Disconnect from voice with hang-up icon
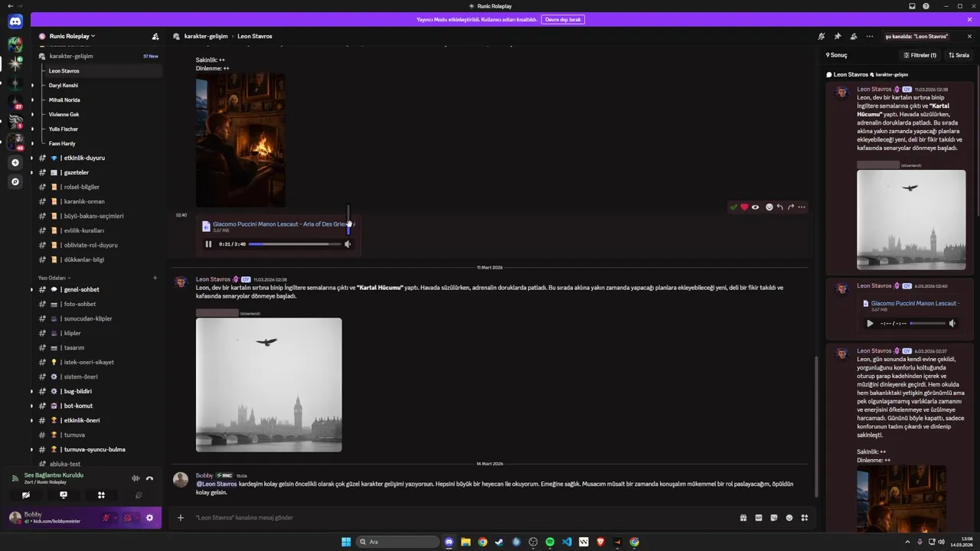This screenshot has height=551, width=980. 149,478
